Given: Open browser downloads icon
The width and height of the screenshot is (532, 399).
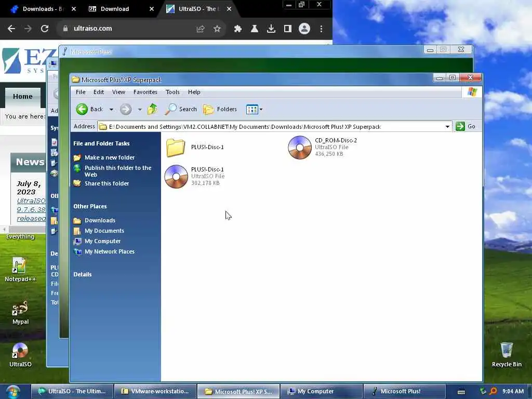Looking at the screenshot, I should (271, 29).
